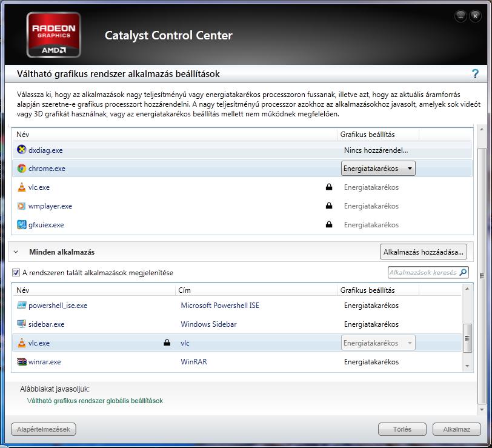This screenshot has width=492, height=448.
Task: Click the lock icon in the gfxuiex.exe row
Action: 329,224
